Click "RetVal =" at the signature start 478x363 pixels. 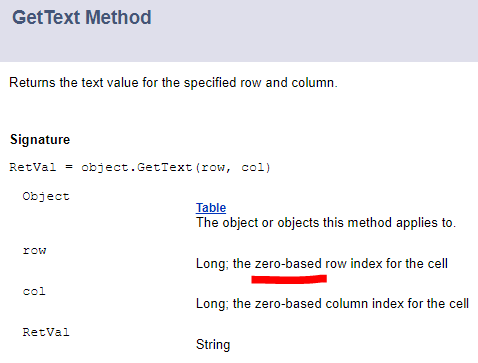[x=41, y=167]
